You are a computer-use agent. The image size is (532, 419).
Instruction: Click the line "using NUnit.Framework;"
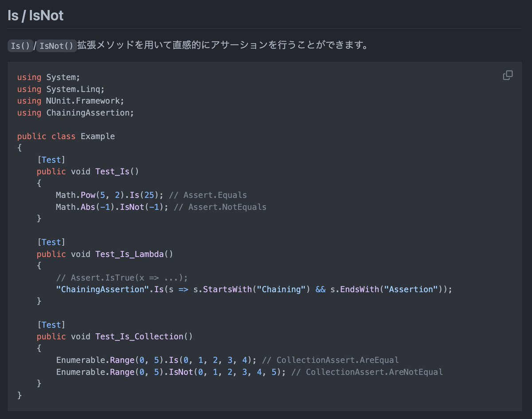click(71, 101)
